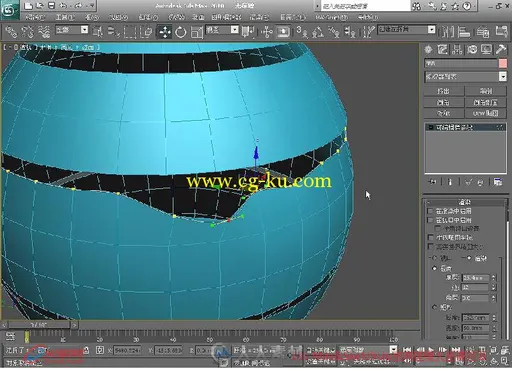Click the Mirror tool icon
This screenshot has width=512, height=369.
[x=447, y=32]
